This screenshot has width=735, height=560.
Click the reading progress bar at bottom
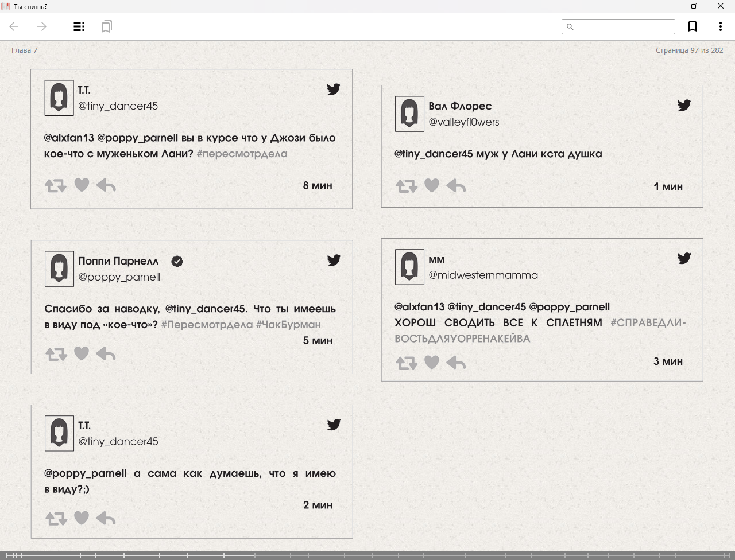click(367, 555)
